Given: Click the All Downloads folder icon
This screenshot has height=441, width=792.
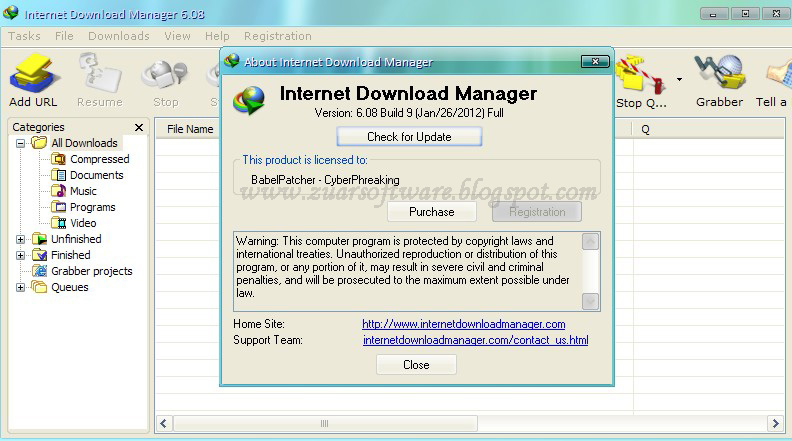Looking at the screenshot, I should click(39, 143).
